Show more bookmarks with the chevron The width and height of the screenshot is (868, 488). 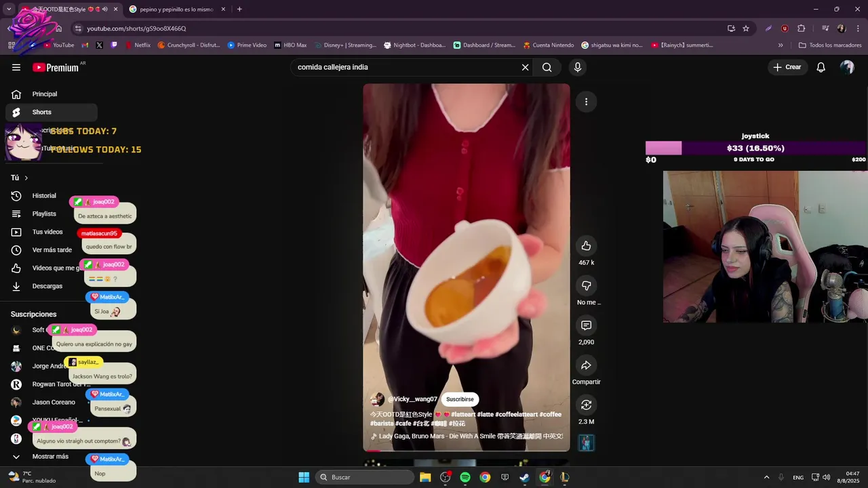pyautogui.click(x=781, y=45)
